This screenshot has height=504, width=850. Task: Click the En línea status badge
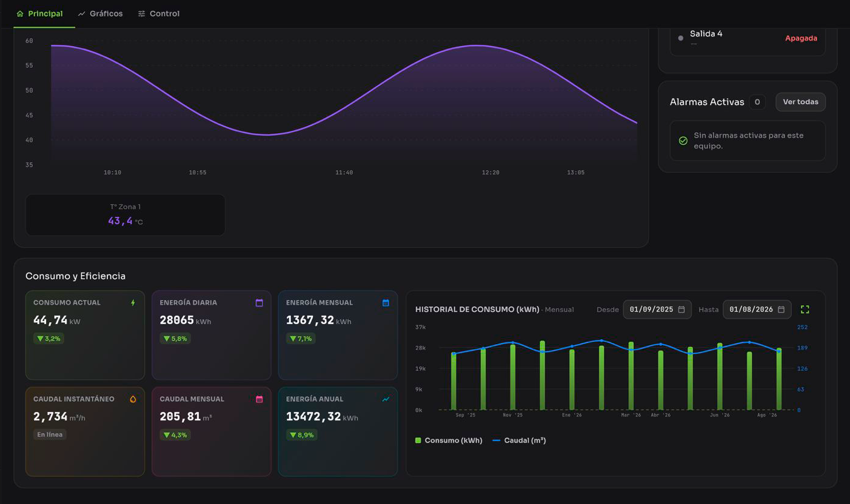coord(50,434)
